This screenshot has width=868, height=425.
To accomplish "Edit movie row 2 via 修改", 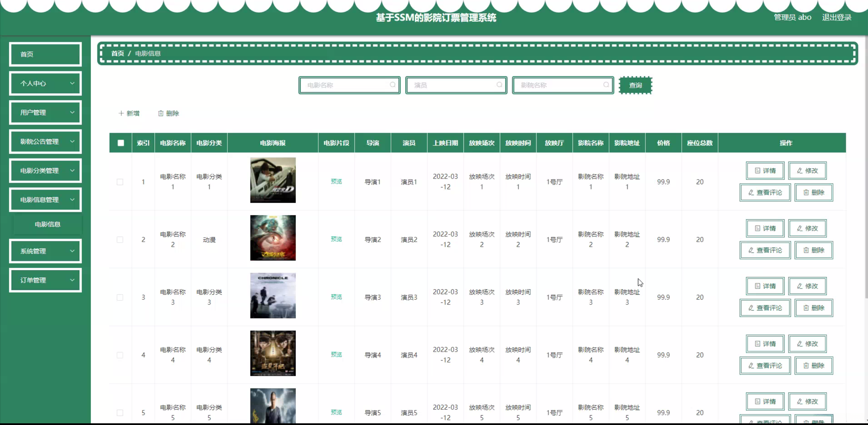I will coord(807,228).
